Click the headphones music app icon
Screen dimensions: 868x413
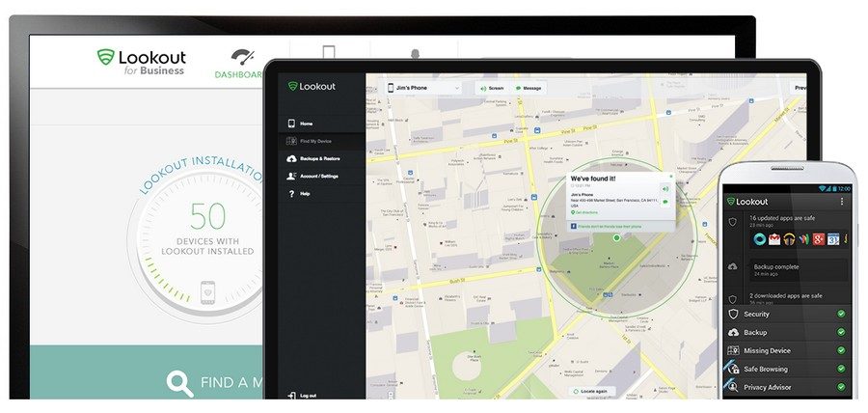pyautogui.click(x=789, y=238)
